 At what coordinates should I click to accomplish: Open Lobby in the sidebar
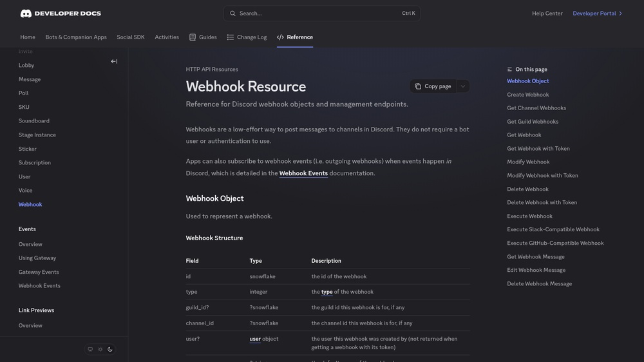[26, 65]
